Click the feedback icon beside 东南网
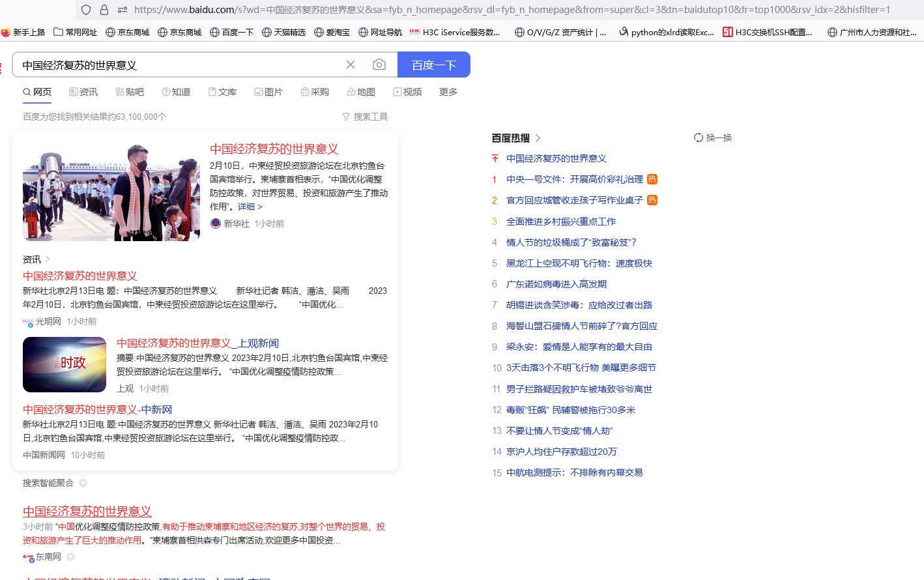Image resolution: width=924 pixels, height=580 pixels. tap(70, 557)
